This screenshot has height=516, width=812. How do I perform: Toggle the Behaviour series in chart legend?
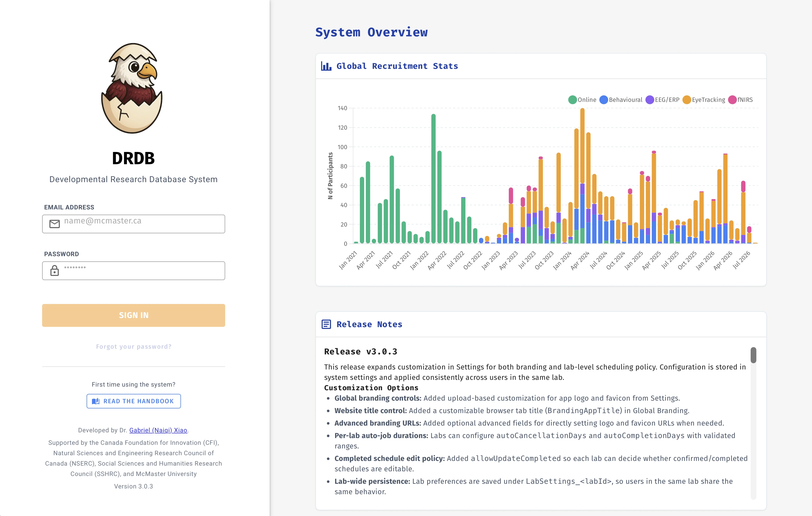click(621, 100)
